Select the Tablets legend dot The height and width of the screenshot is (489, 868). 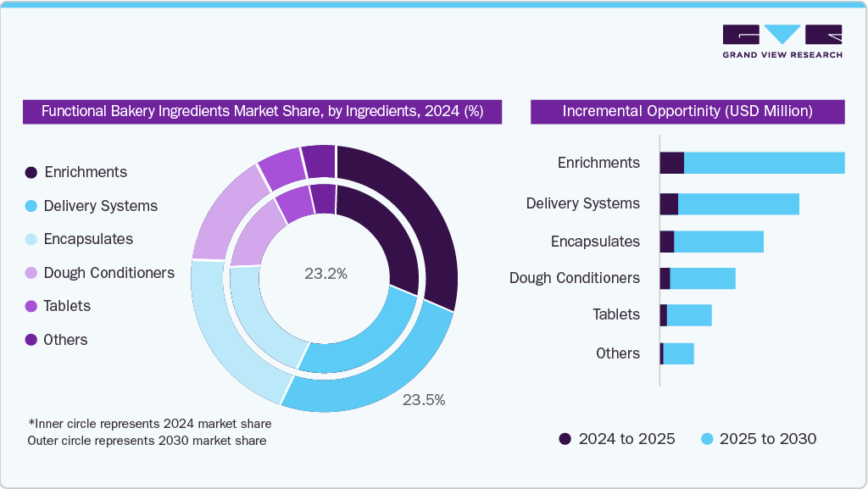(31, 306)
